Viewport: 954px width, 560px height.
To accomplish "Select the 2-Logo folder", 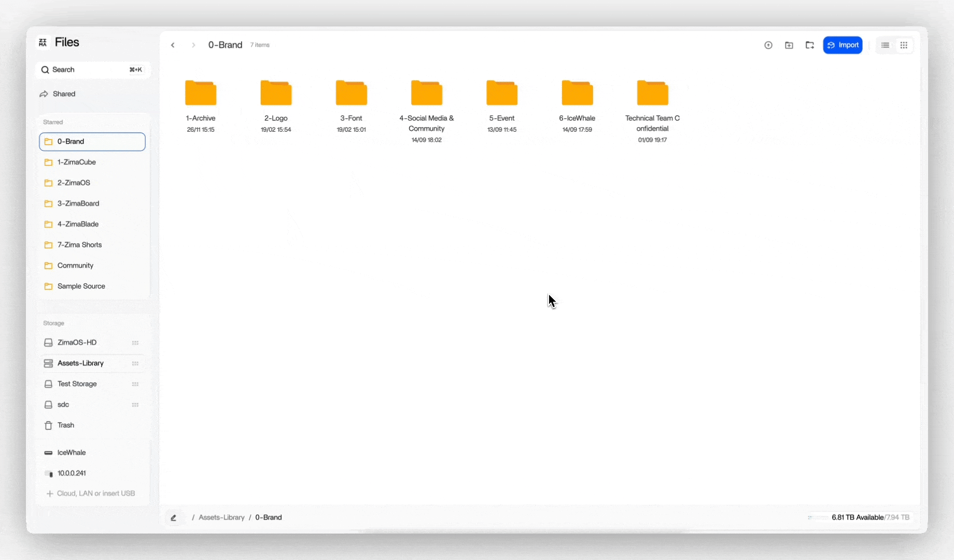I will pos(276,106).
